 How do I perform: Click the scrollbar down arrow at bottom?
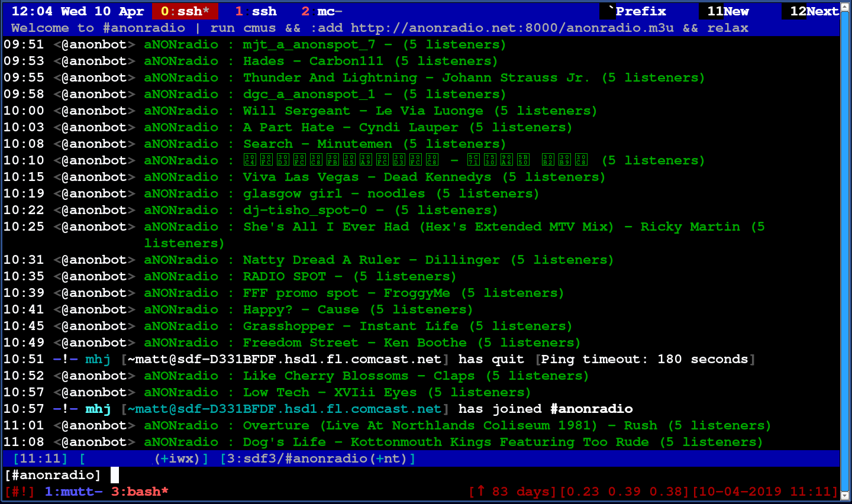coord(845,496)
